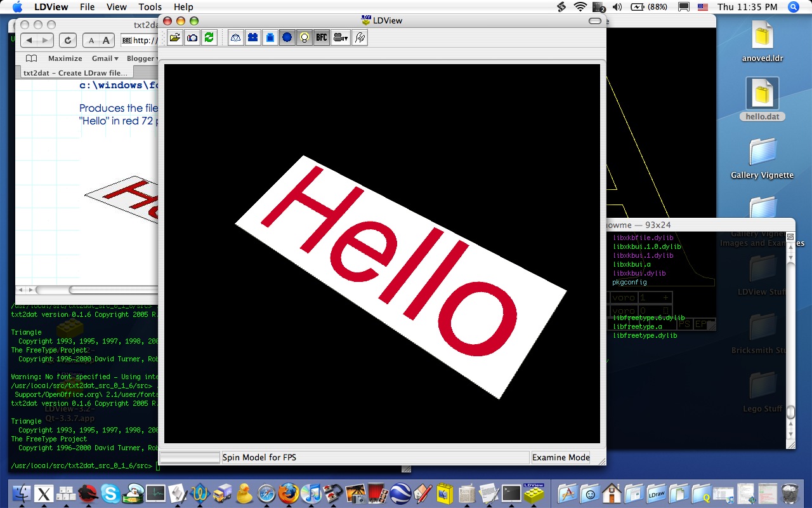The width and height of the screenshot is (812, 508).
Task: Enable primitive substitution with the sphere icon
Action: (x=287, y=37)
